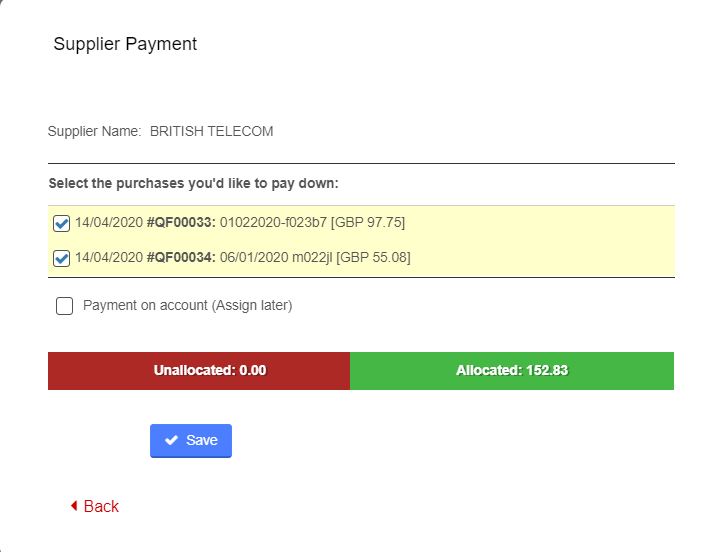The height and width of the screenshot is (552, 727).
Task: Uncheck the QF00034 purchase checkbox
Action: click(61, 258)
